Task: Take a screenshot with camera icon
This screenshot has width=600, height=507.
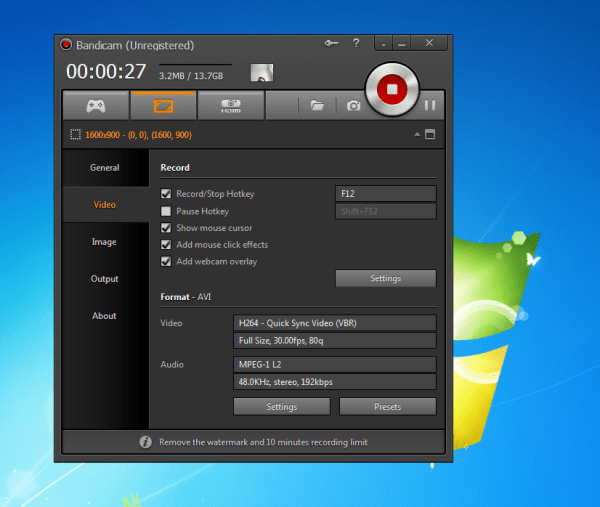Action: point(353,105)
